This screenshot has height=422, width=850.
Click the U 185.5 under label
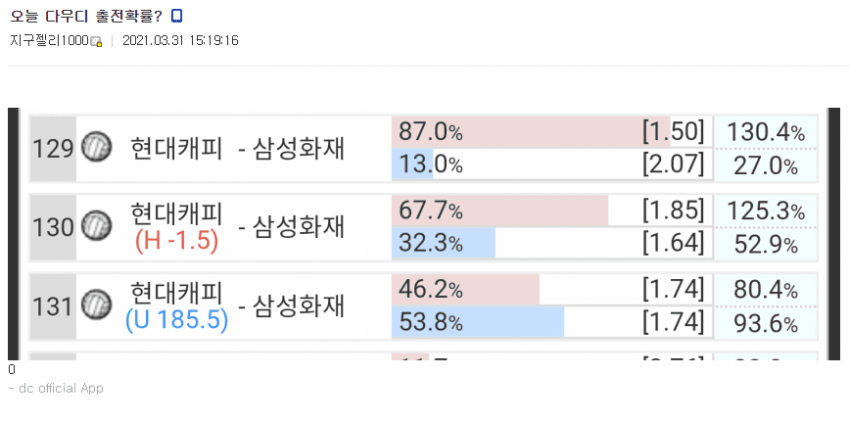coord(177,320)
